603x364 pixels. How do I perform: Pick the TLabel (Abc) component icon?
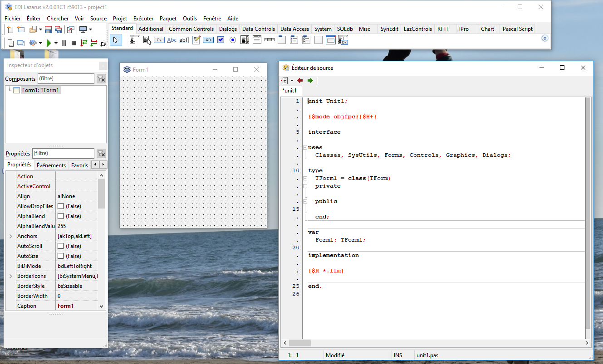coord(172,40)
